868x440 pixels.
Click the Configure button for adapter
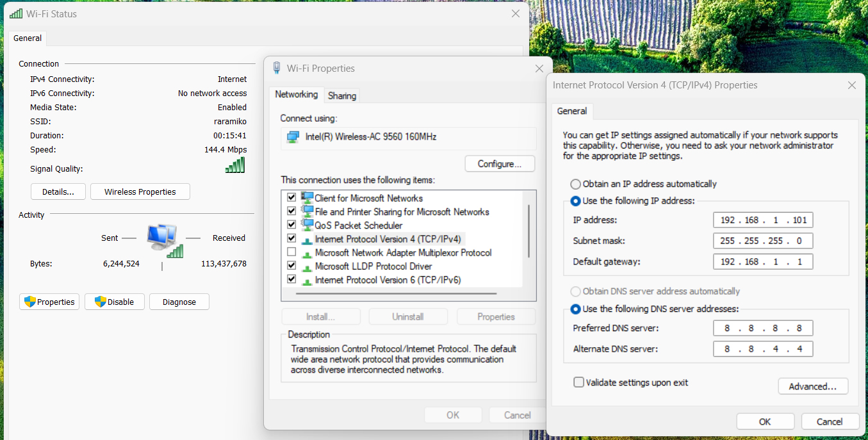click(500, 164)
